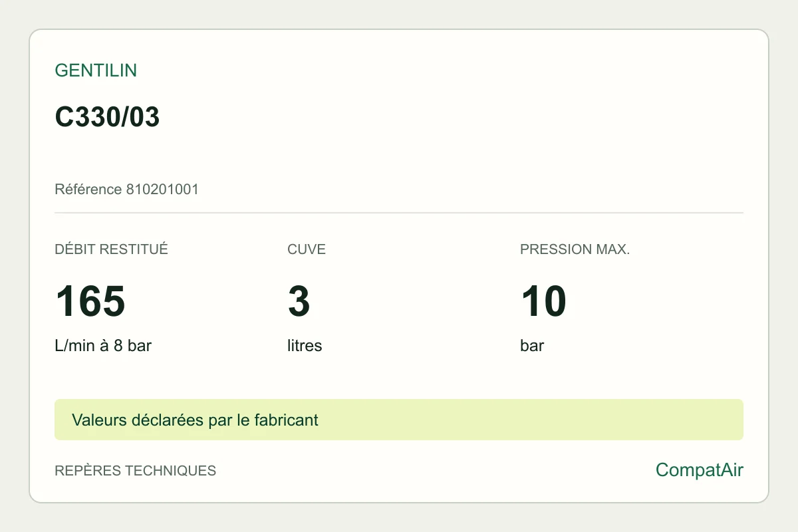Click the PRESSION MAX. label

point(575,249)
